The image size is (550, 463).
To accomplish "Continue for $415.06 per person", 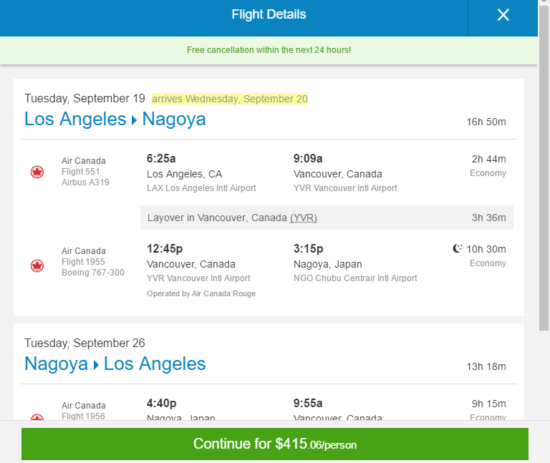I will (x=275, y=444).
